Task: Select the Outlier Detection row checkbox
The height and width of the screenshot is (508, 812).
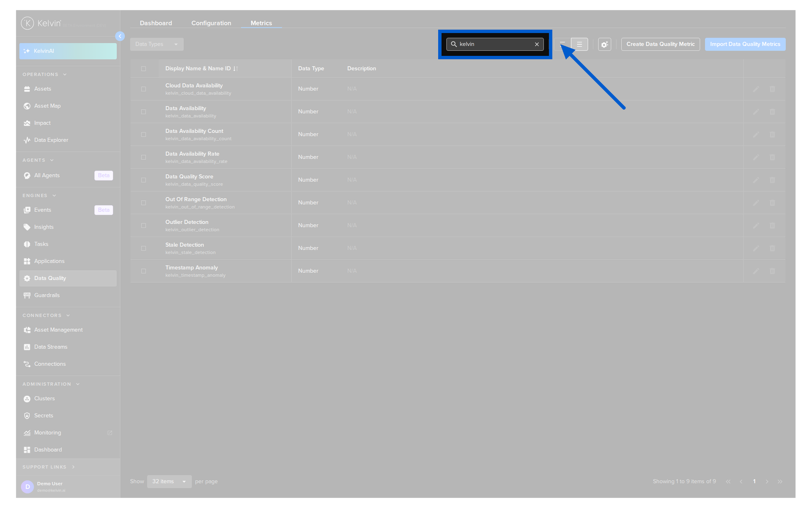Action: [x=143, y=226]
